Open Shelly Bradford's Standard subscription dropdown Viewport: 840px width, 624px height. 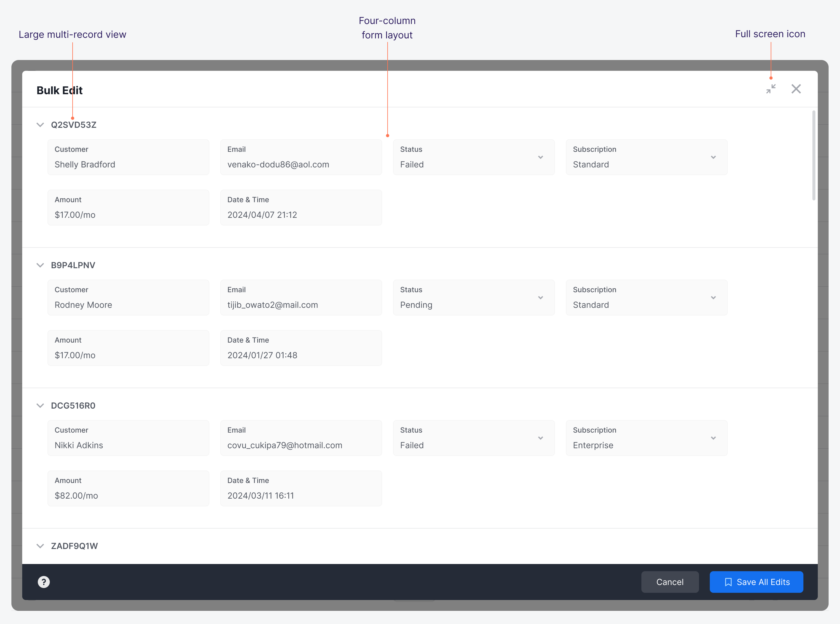click(646, 157)
